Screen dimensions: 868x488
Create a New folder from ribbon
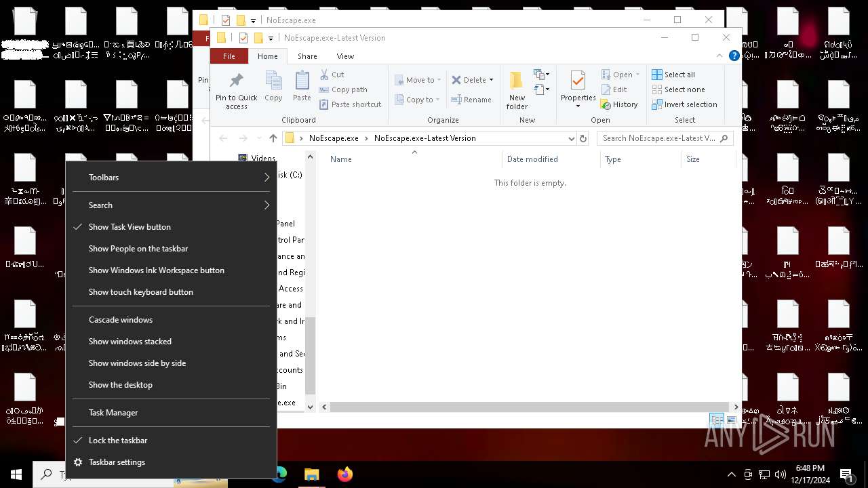(x=517, y=90)
